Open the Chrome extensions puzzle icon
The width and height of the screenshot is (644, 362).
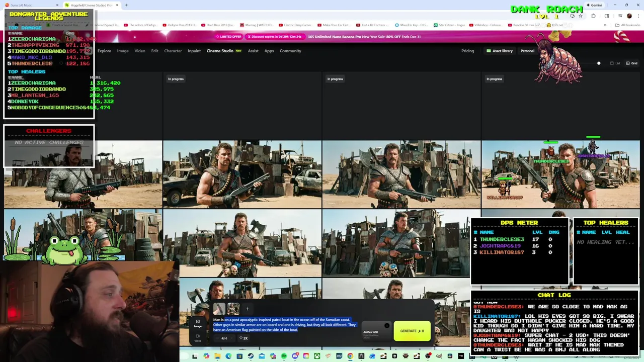(x=593, y=16)
